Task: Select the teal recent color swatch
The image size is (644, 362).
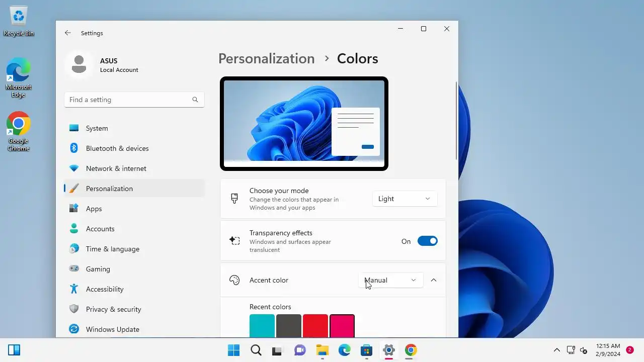Action: coord(262,326)
